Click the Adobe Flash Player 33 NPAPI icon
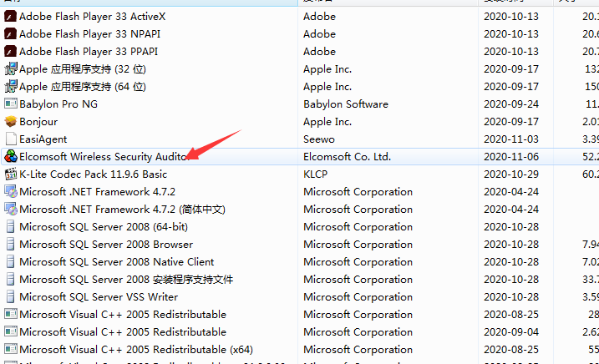This screenshot has width=599, height=364. point(10,34)
